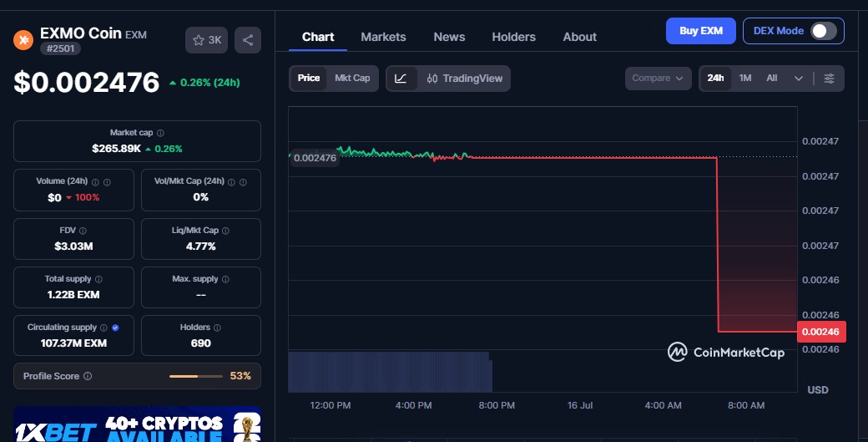This screenshot has height=442, width=868.
Task: Open the 1XBET 40+ cryptos banner
Action: tap(137, 424)
